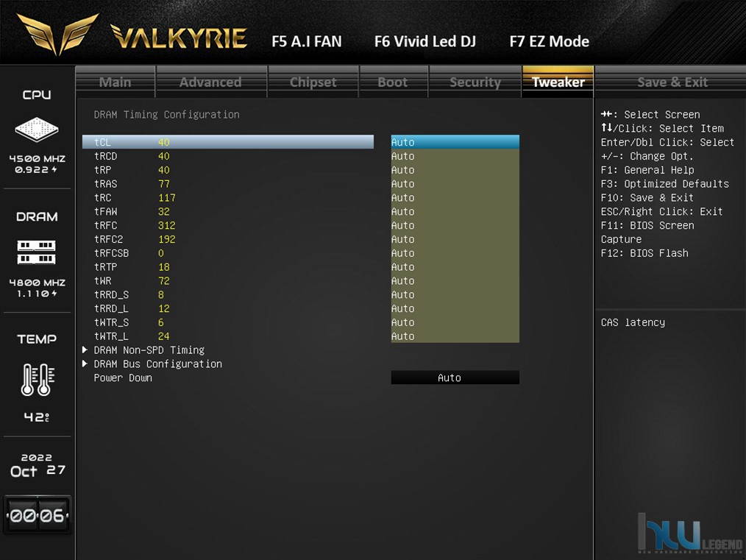746x560 pixels.
Task: Expand DRAM Non-SPD Timing submenu arrow
Action: click(85, 350)
